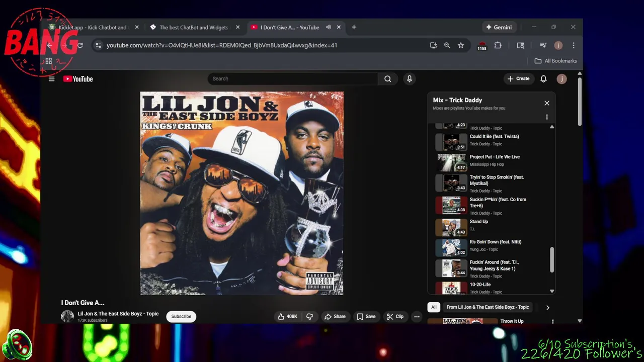
Task: Open options for Throw It Up suggestion
Action: (552, 322)
